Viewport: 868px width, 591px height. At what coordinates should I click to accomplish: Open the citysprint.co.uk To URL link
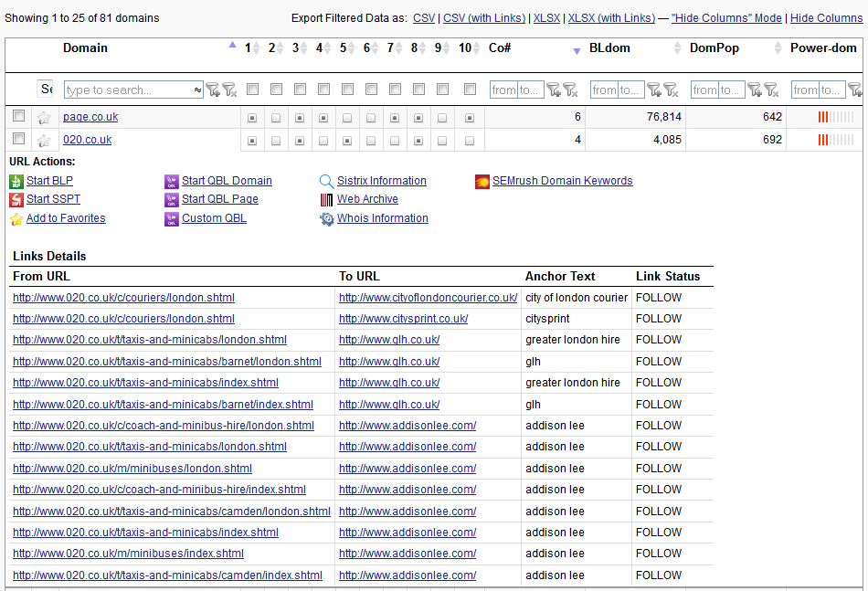coord(404,319)
